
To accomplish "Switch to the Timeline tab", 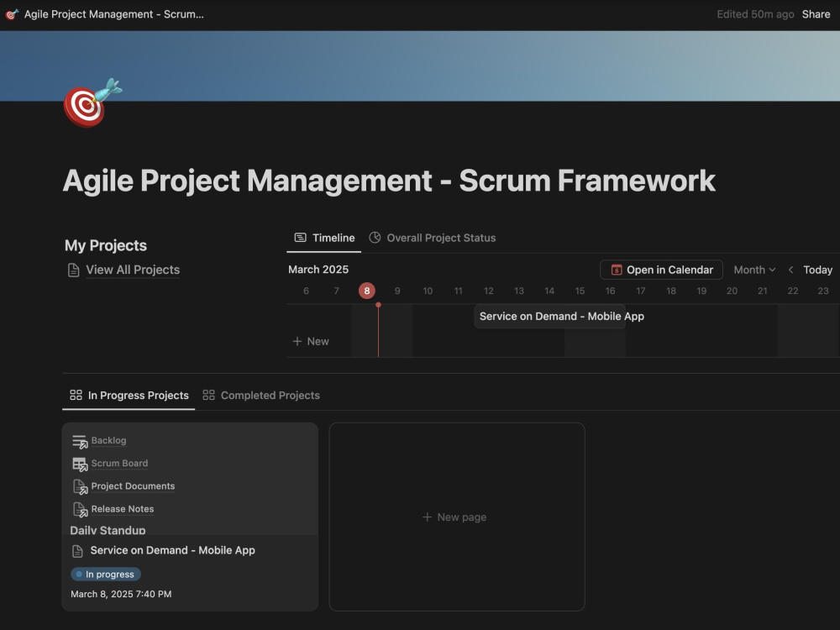I will (x=324, y=238).
